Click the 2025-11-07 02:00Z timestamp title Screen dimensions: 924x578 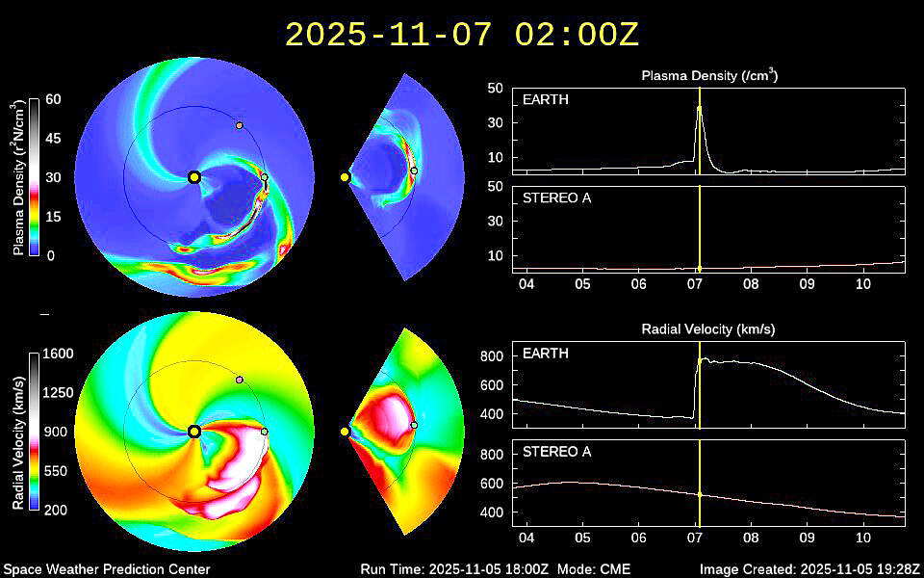[x=461, y=35]
